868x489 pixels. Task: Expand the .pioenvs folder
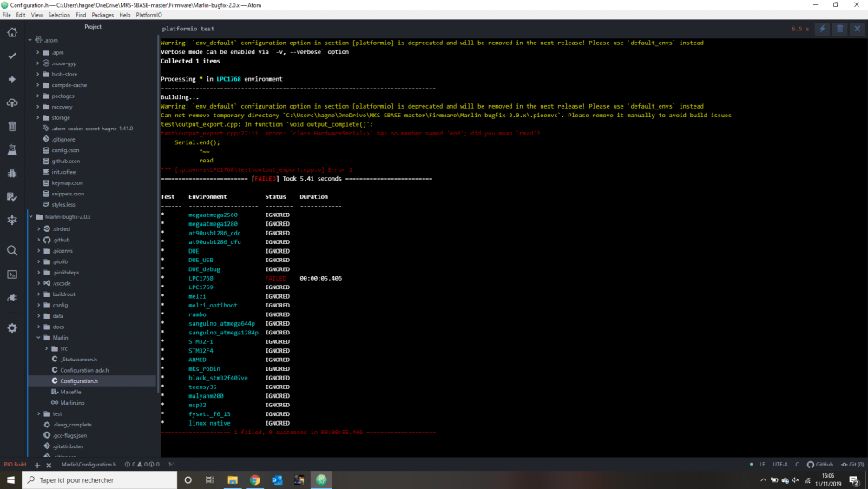[39, 251]
